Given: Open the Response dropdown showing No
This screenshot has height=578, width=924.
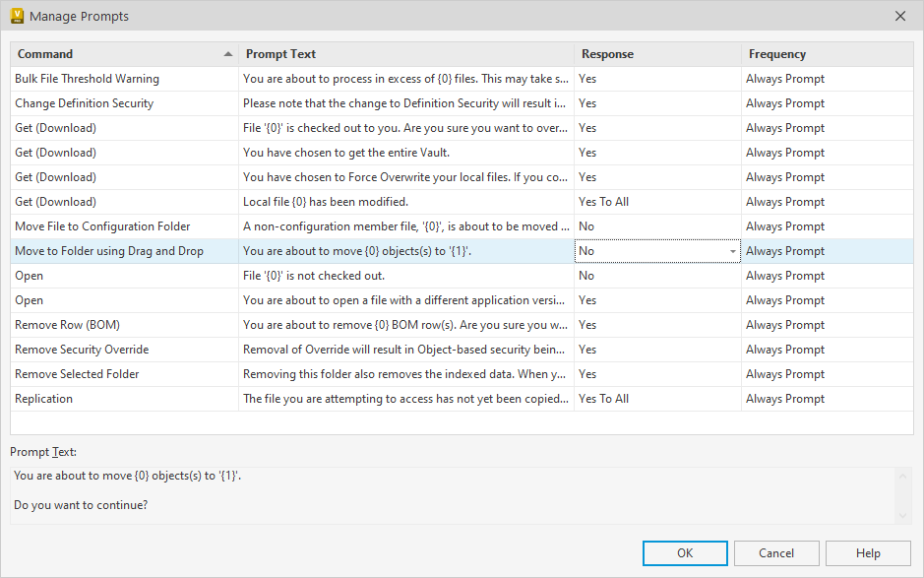Looking at the screenshot, I should pyautogui.click(x=732, y=250).
